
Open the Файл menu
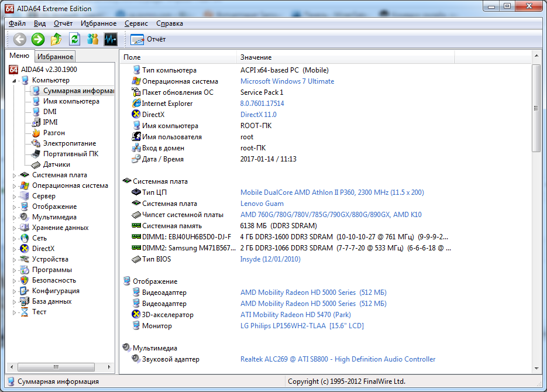(x=17, y=23)
